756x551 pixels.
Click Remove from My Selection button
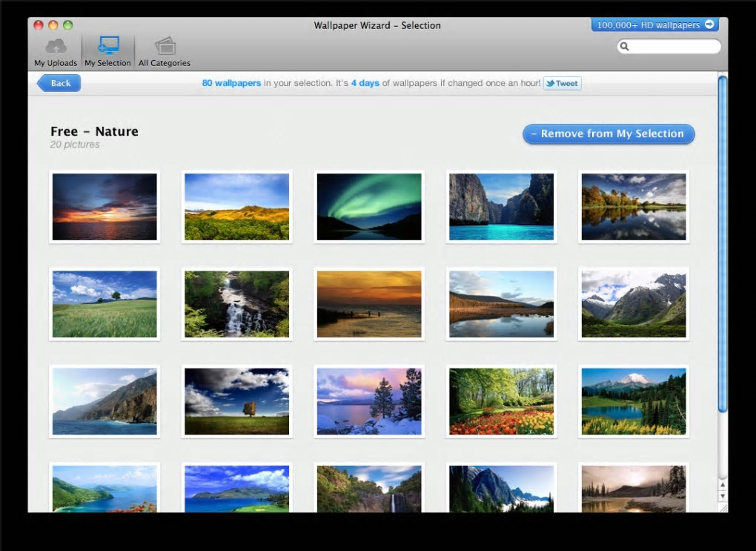point(609,133)
